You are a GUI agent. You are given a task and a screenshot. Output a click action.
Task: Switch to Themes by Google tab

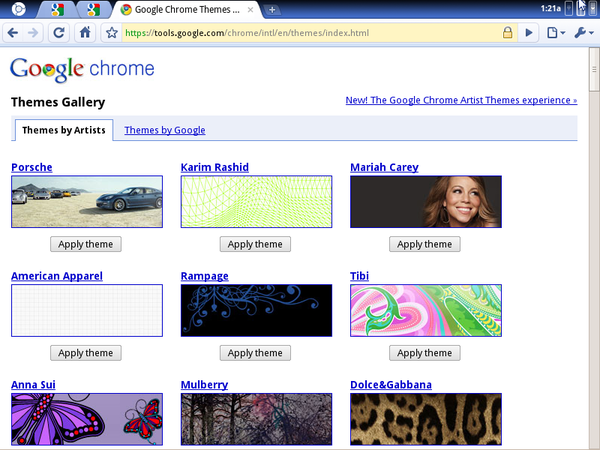tap(165, 130)
